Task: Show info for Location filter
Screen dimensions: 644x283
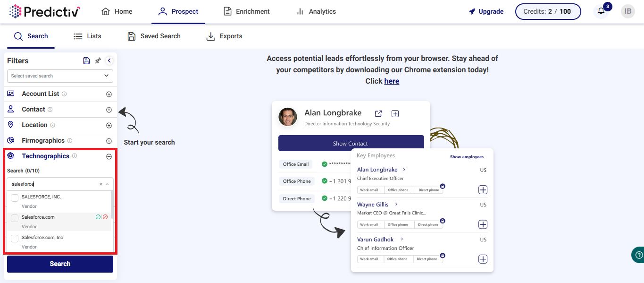Action: (x=52, y=125)
